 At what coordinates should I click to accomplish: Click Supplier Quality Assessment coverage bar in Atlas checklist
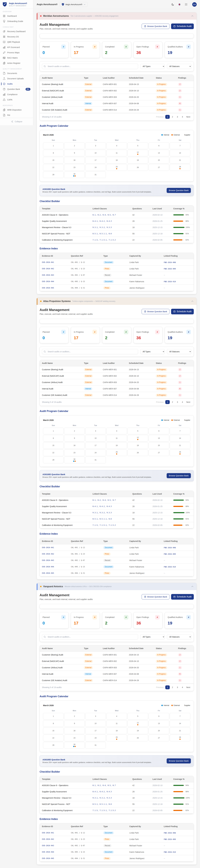tap(178, 506)
